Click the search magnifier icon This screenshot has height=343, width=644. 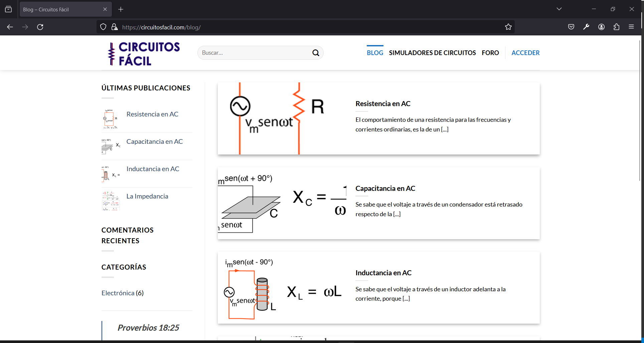(316, 53)
